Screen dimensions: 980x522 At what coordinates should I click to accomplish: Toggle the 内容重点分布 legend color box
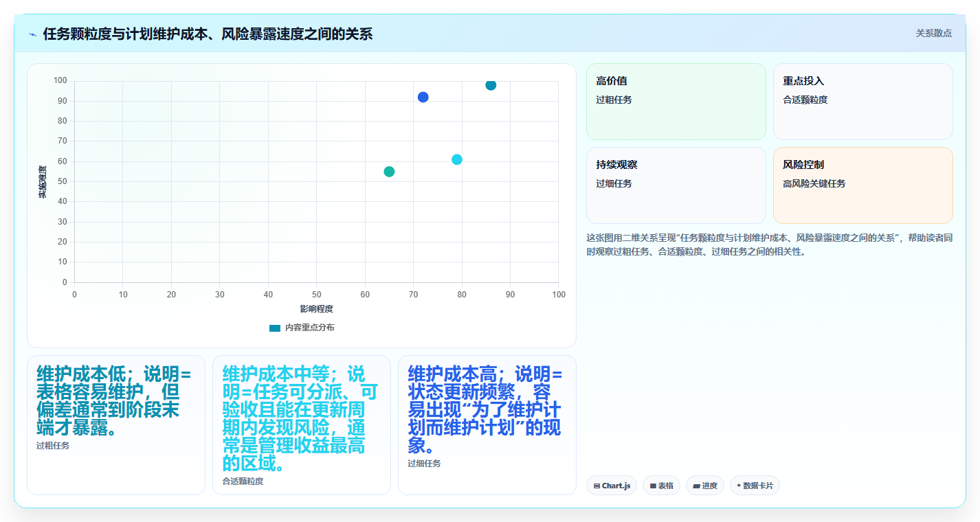tap(275, 328)
